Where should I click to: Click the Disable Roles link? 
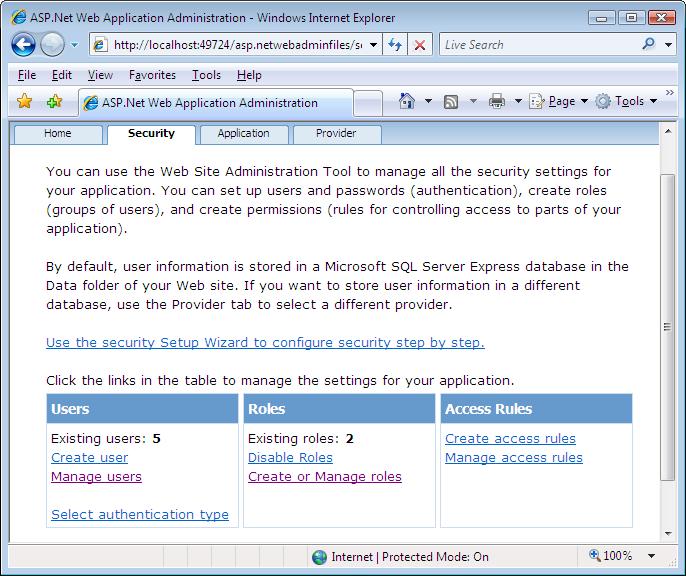(290, 457)
